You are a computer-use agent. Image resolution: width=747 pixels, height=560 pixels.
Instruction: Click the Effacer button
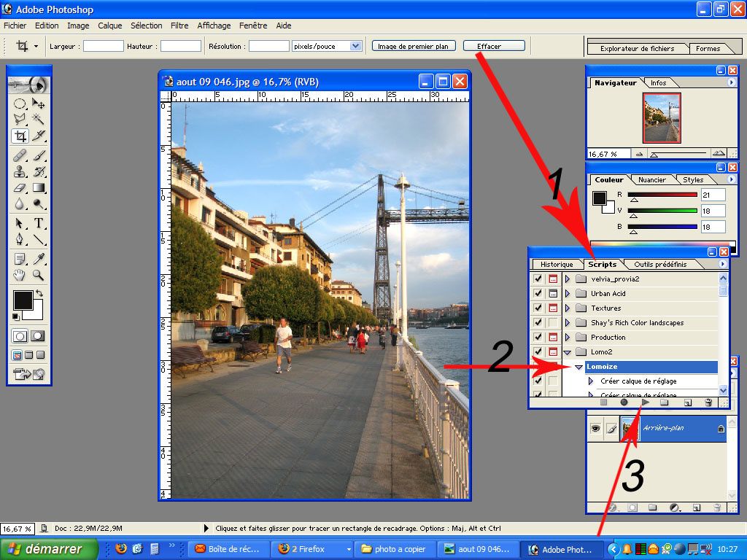(494, 46)
